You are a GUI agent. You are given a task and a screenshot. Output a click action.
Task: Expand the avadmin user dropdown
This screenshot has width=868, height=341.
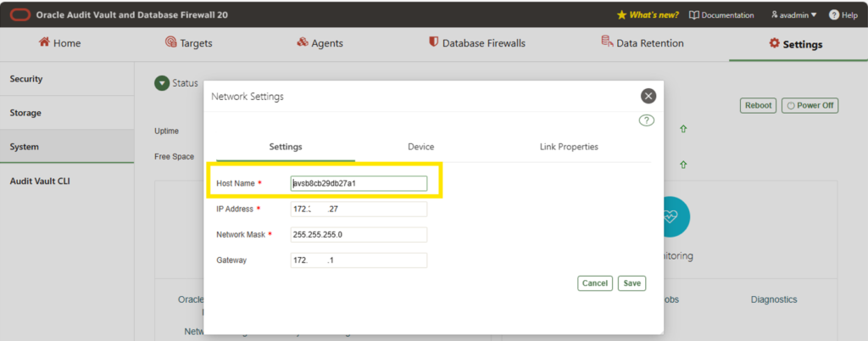click(793, 15)
